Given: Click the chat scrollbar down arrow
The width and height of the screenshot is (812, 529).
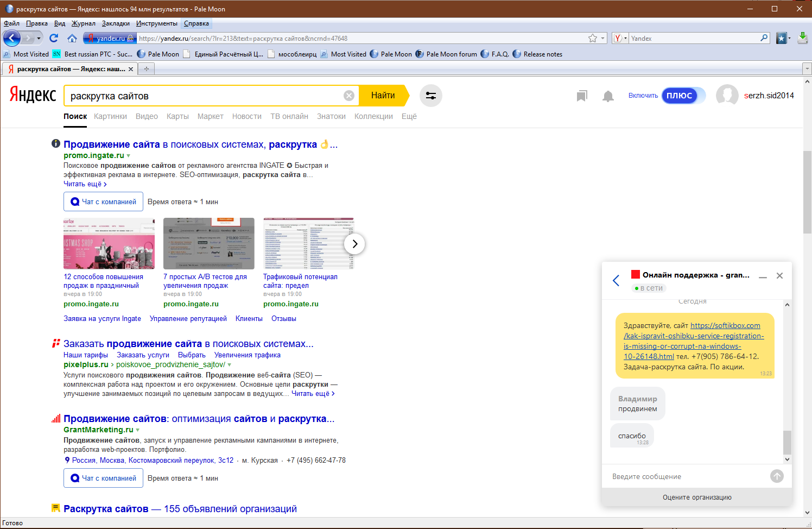Looking at the screenshot, I should point(787,459).
